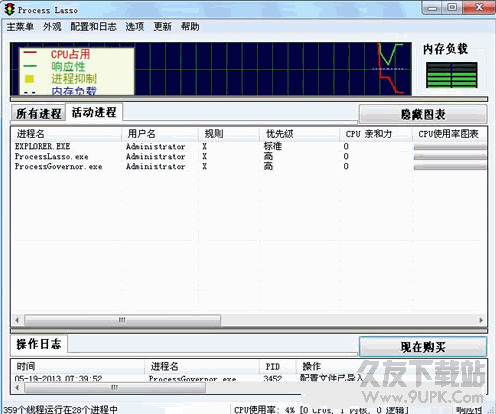Click the 进程抑制 legend entry
The width and height of the screenshot is (496, 414).
pyautogui.click(x=74, y=79)
